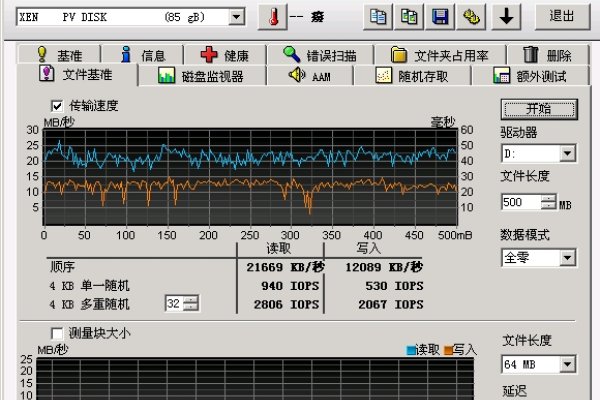The image size is (600, 400).
Task: Open the 64 MB file length dropdown
Action: click(x=567, y=362)
